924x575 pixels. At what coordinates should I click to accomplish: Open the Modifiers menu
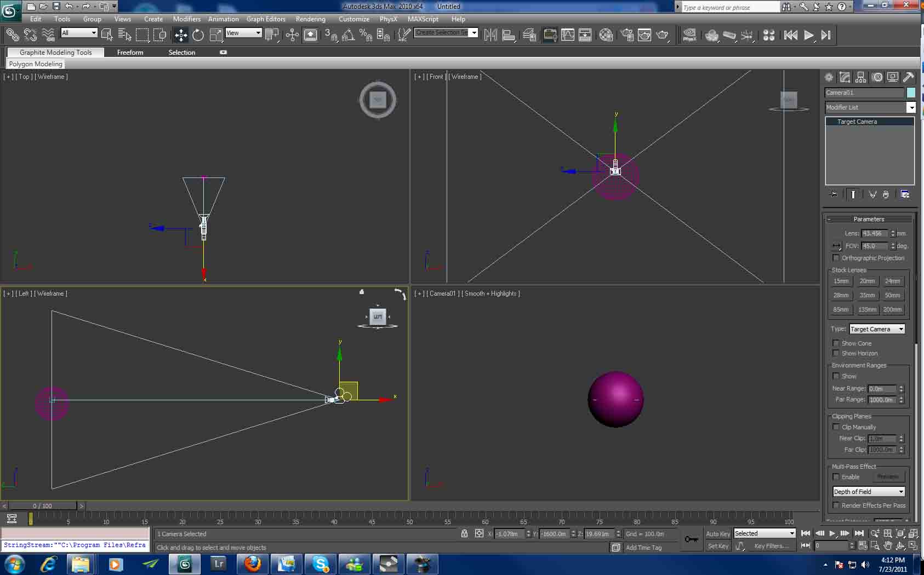187,19
